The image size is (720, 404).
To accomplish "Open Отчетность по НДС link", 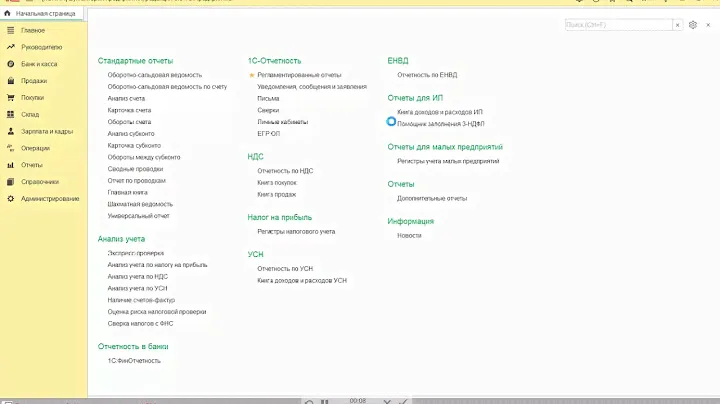I will pos(285,171).
